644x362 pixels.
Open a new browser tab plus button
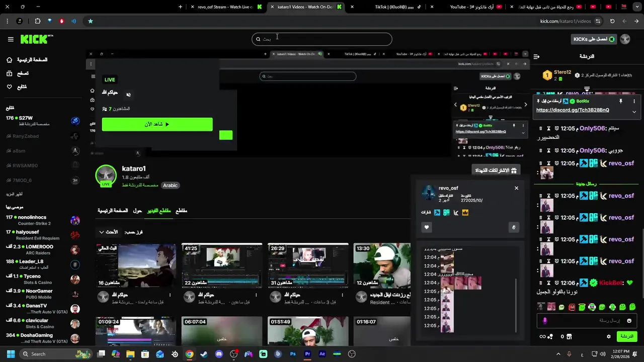pos(181,7)
